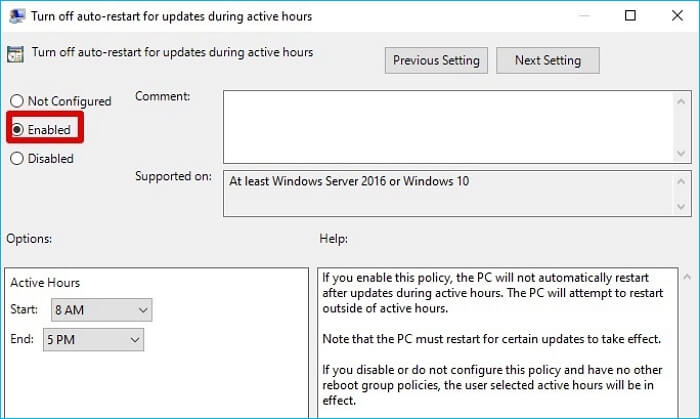This screenshot has width=700, height=419.
Task: Select the Not Configured radio button
Action: click(x=17, y=101)
